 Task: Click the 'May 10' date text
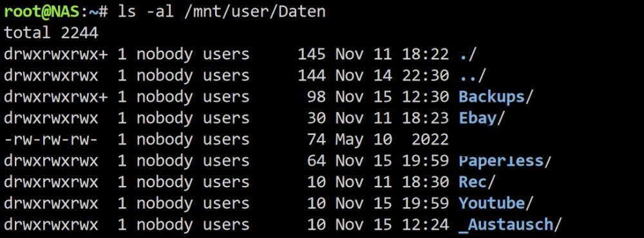pyautogui.click(x=364, y=140)
